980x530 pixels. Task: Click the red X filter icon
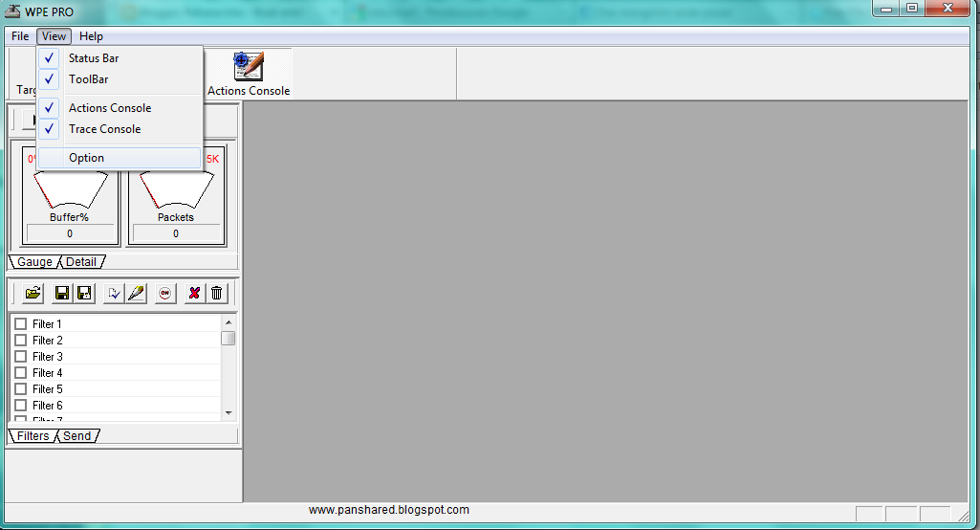(x=194, y=293)
